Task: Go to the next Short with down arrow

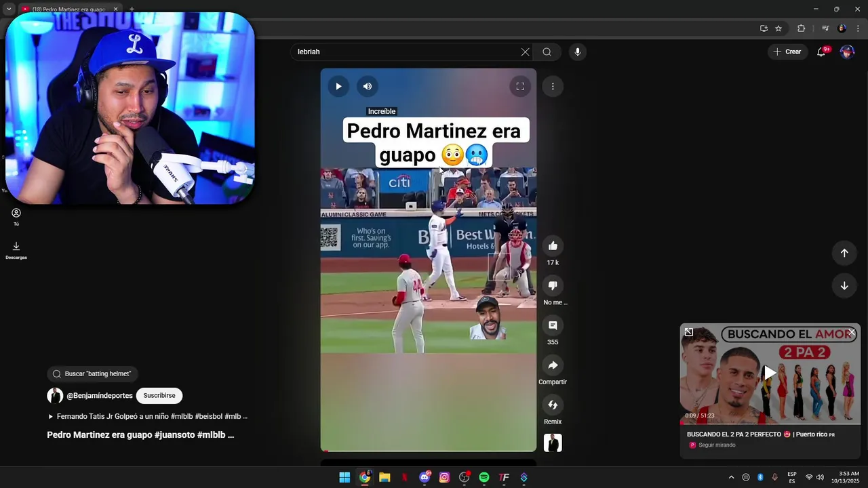Action: tap(844, 285)
